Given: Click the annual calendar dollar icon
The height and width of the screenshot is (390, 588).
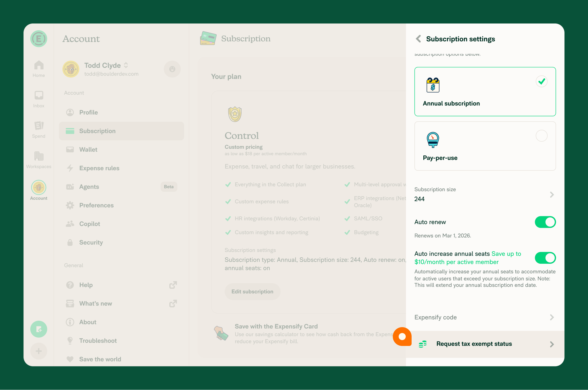Looking at the screenshot, I should pyautogui.click(x=433, y=85).
